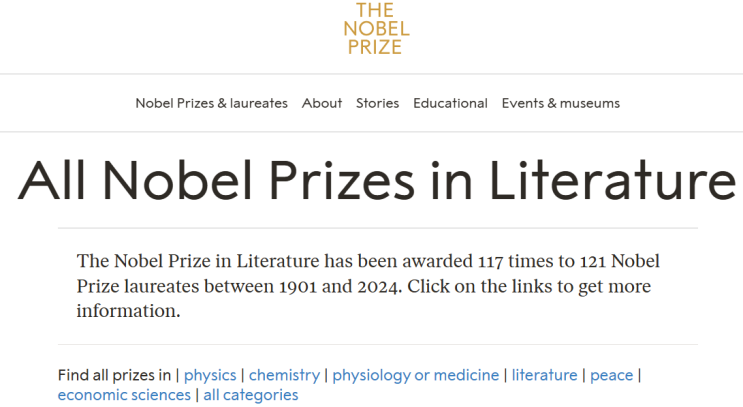Screen dimensions: 743x407
Task: Click the All Nobel Prizes in Literature heading
Action: click(376, 181)
